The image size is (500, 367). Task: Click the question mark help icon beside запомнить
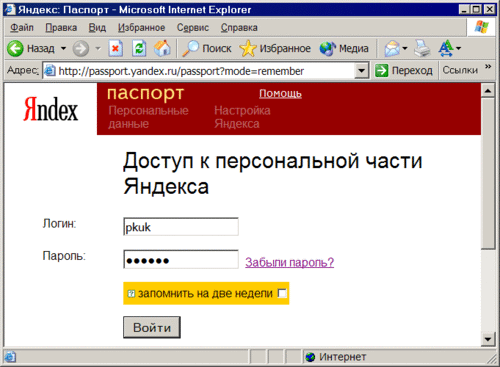[x=131, y=294]
